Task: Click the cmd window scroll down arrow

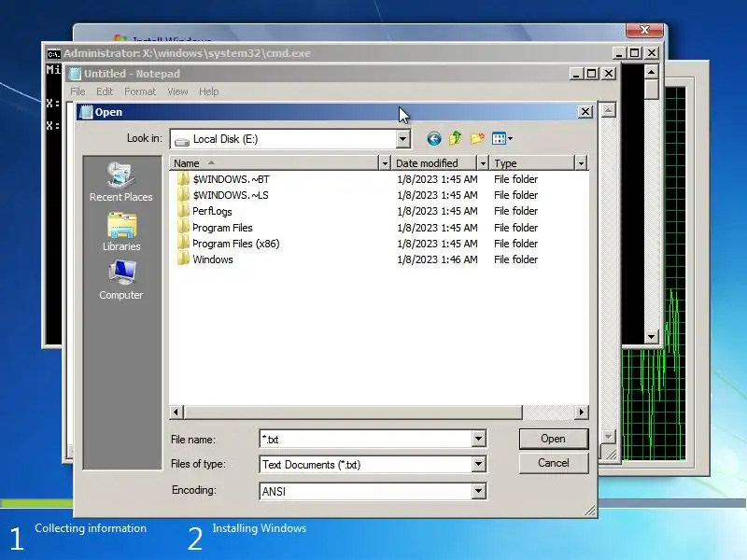Action: (x=651, y=337)
